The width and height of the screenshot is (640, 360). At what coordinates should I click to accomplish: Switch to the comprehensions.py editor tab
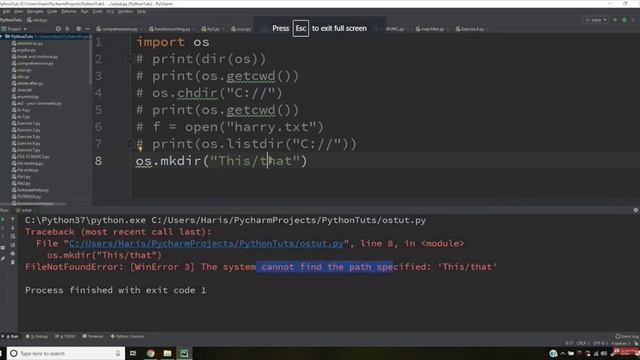tap(119, 29)
